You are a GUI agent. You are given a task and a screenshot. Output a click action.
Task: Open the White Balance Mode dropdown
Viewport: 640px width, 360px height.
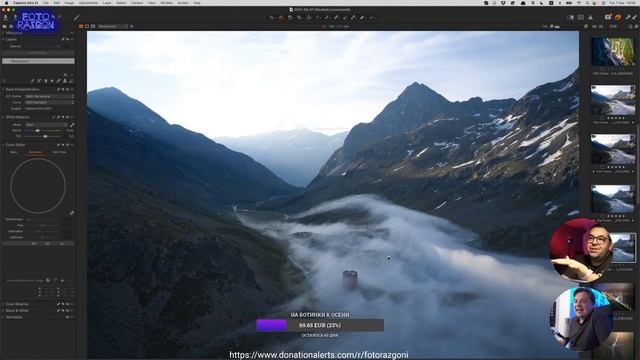pos(46,125)
